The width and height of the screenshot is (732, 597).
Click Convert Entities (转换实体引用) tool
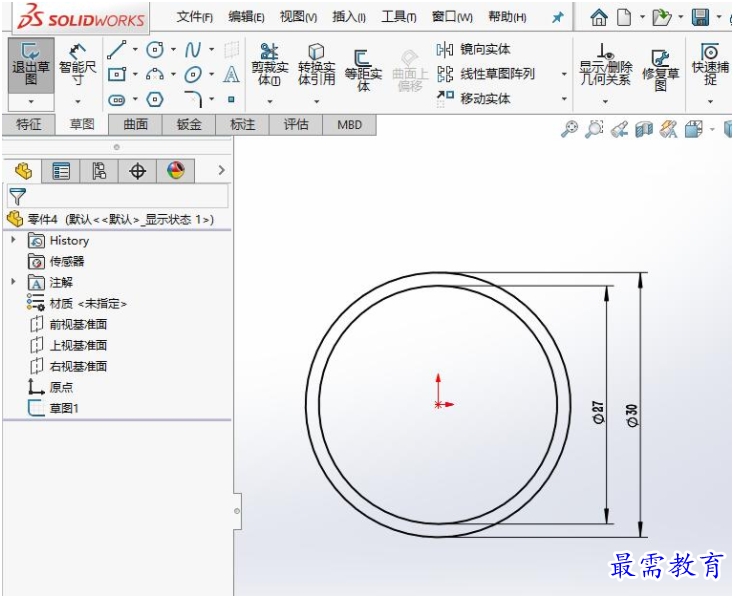(317, 65)
